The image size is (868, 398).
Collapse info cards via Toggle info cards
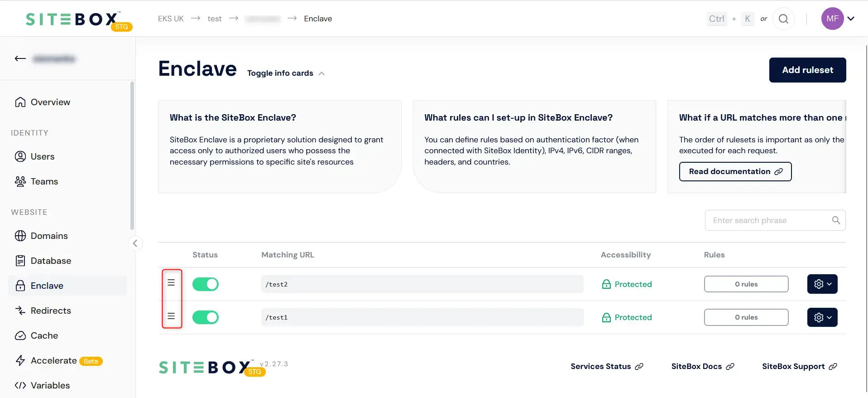pos(286,73)
